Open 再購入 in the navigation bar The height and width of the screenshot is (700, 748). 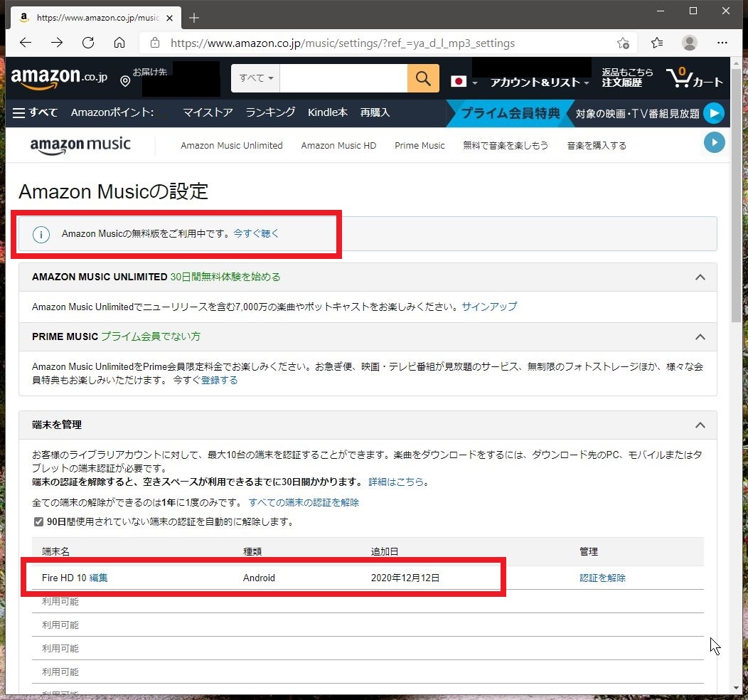[x=375, y=112]
